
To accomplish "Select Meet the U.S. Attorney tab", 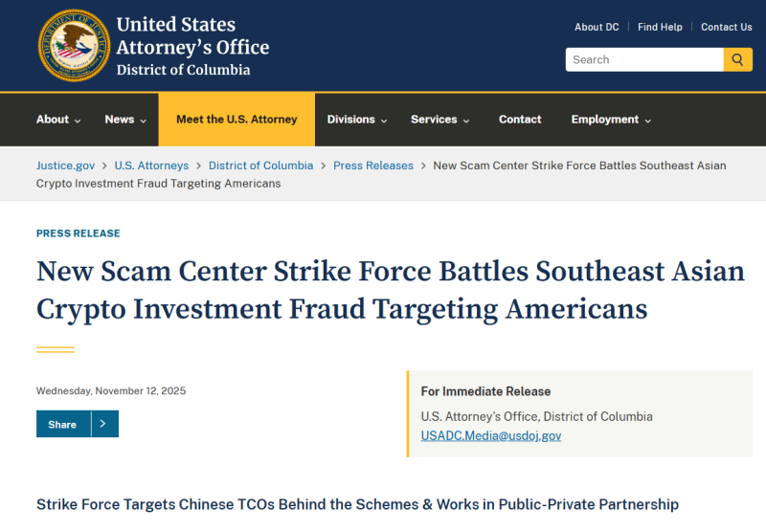I will [x=237, y=120].
